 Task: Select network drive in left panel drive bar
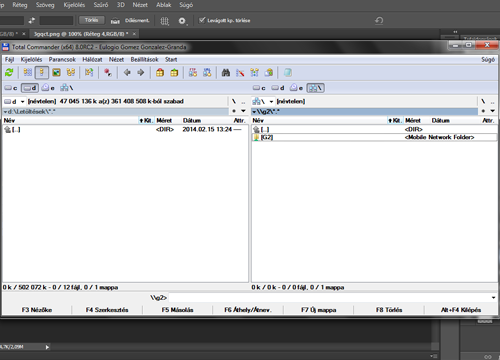point(66,88)
